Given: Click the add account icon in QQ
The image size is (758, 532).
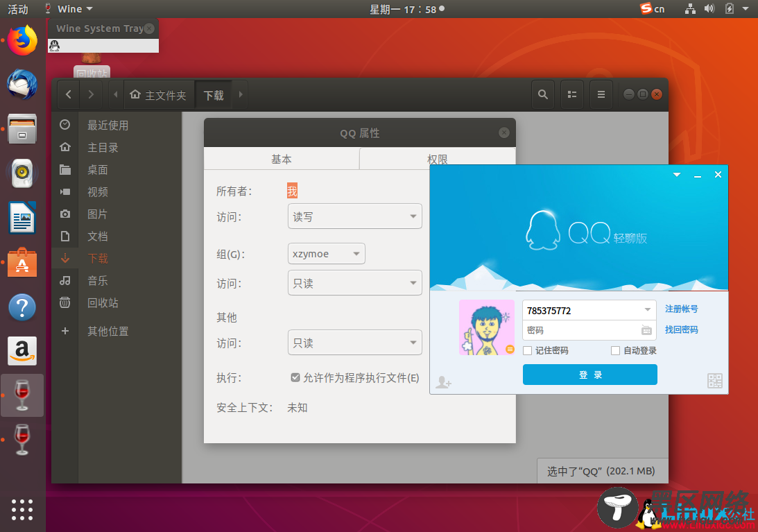Looking at the screenshot, I should 443,382.
